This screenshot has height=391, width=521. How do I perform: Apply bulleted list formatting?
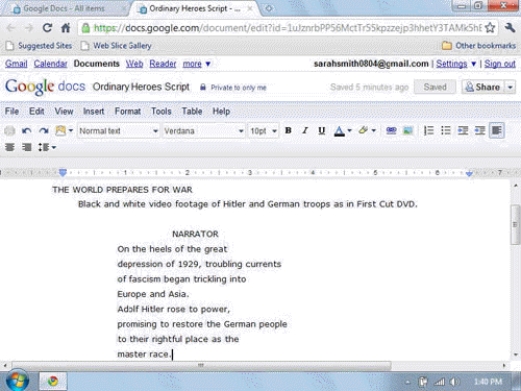coord(446,131)
